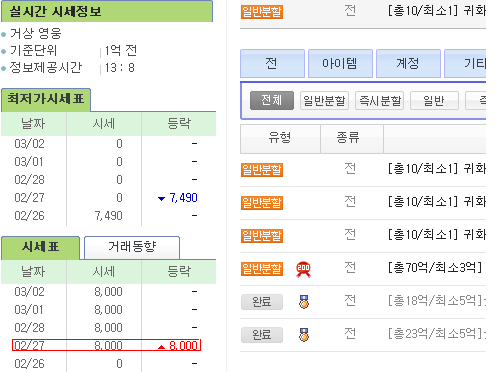Click the 완료 button in 총18억 row

point(262,302)
